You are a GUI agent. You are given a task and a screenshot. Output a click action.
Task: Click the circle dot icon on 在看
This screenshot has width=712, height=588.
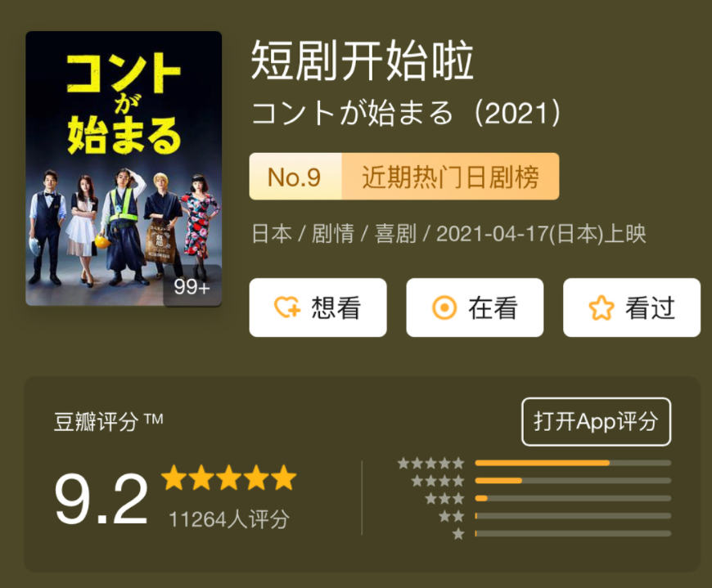444,307
